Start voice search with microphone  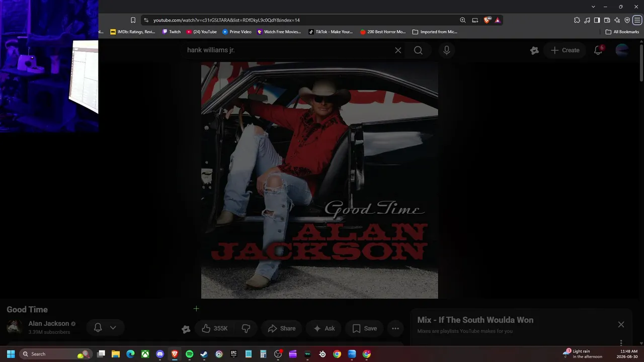pos(446,50)
